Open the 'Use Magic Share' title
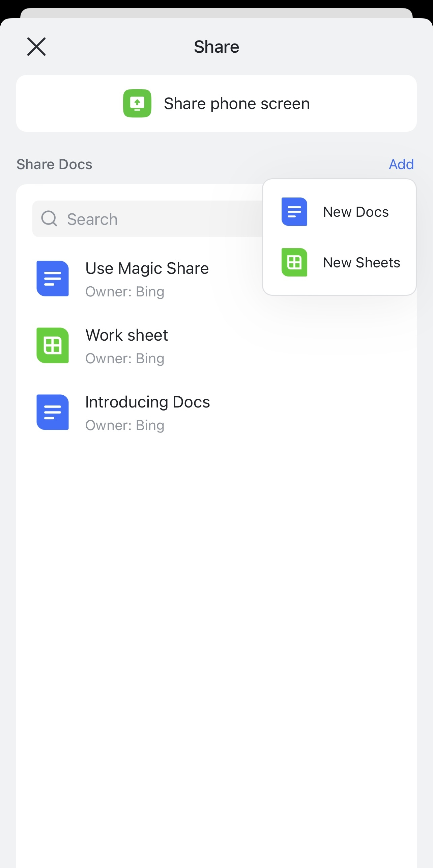The height and width of the screenshot is (868, 433). pos(147,268)
